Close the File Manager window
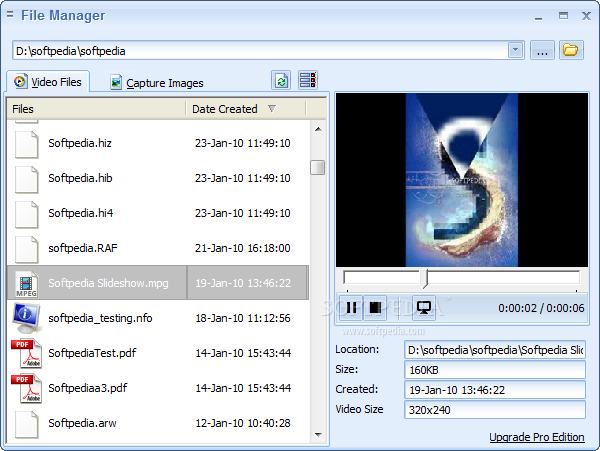This screenshot has width=600, height=451. point(586,16)
